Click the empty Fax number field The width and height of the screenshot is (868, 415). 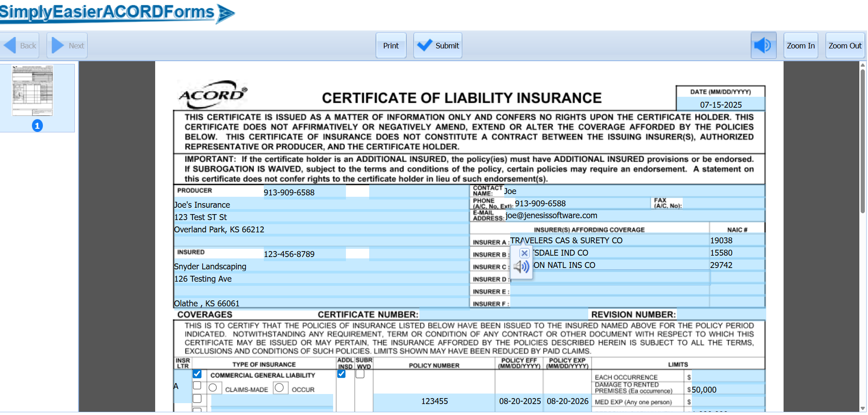(x=723, y=203)
